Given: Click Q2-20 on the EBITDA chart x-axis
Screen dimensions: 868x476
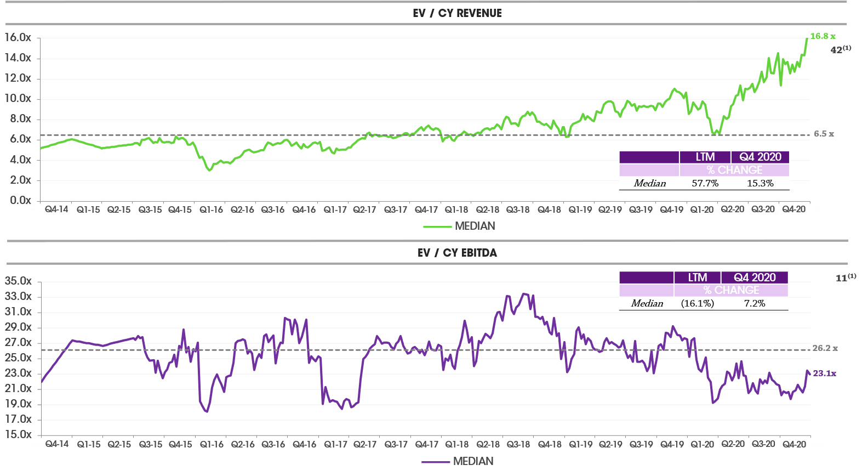Looking at the screenshot, I should pos(733,444).
